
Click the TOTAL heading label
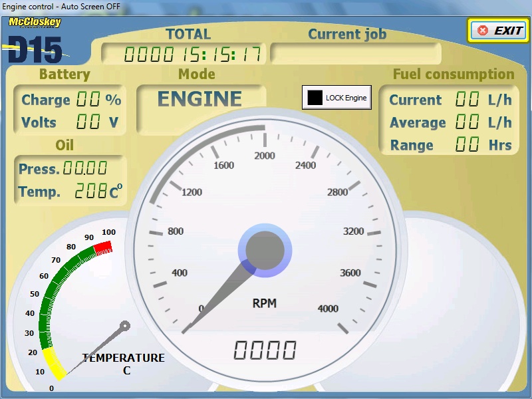[188, 34]
